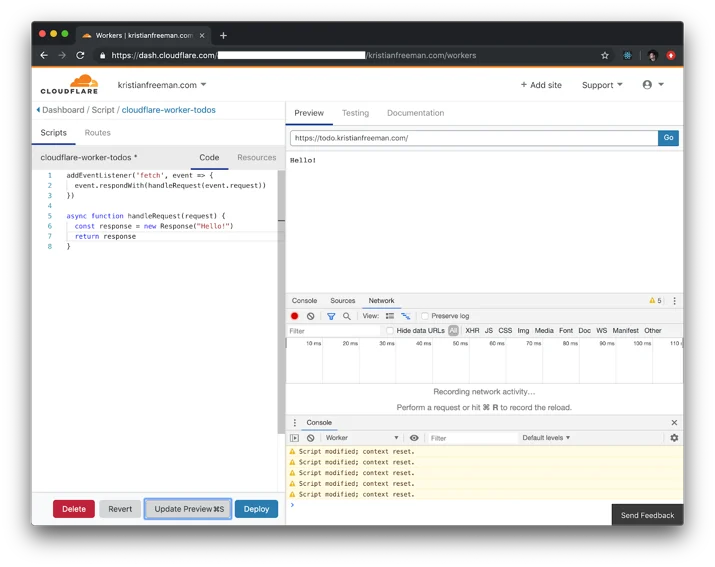
Task: Click Send Feedback button
Action: click(648, 515)
